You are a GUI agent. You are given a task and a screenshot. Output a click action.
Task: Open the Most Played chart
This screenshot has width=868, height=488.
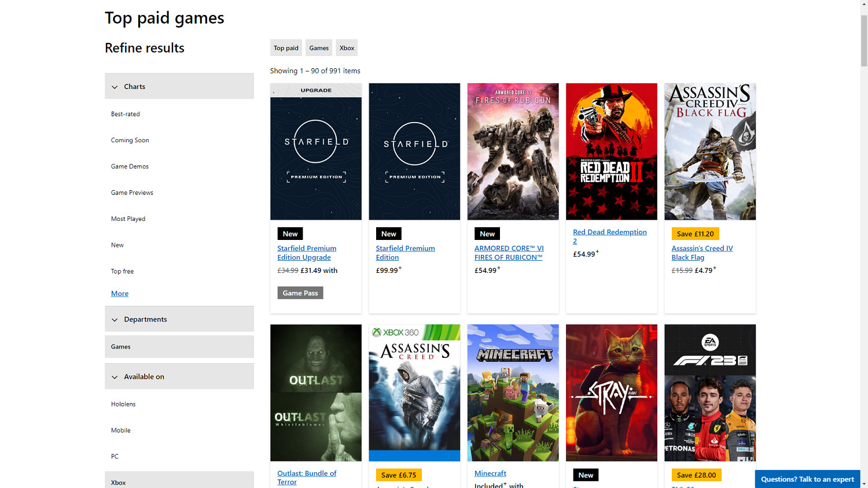pyautogui.click(x=128, y=219)
